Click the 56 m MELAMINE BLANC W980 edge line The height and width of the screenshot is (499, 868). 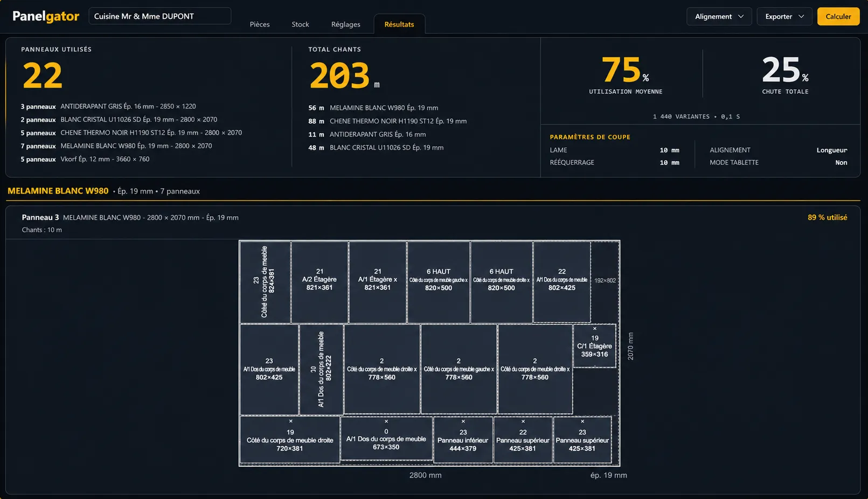pyautogui.click(x=373, y=108)
